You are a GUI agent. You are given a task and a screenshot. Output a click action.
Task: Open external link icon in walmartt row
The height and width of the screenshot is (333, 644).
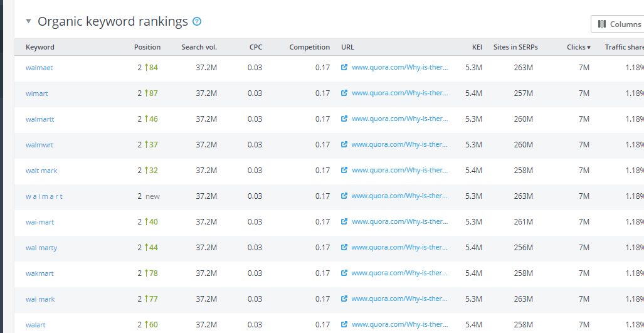(x=344, y=119)
